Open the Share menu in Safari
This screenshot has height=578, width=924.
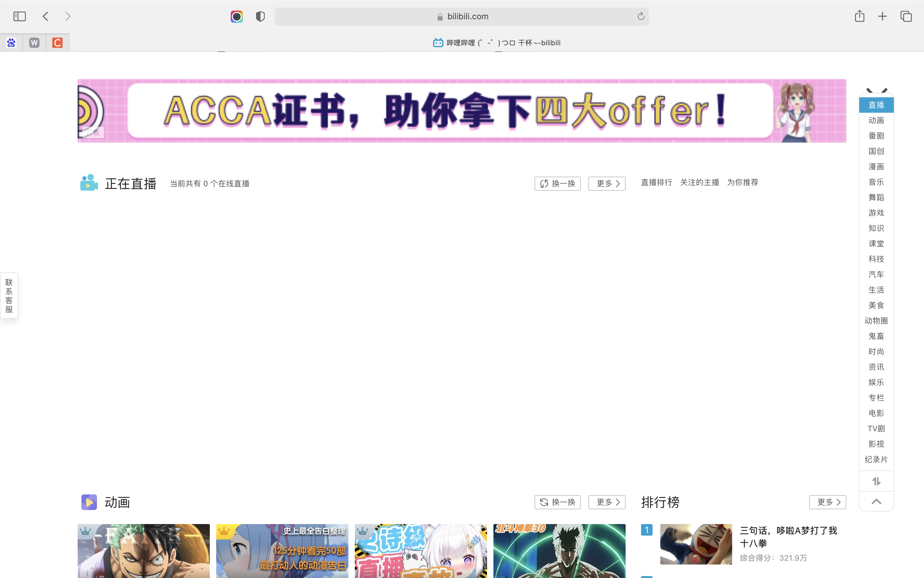click(x=860, y=16)
